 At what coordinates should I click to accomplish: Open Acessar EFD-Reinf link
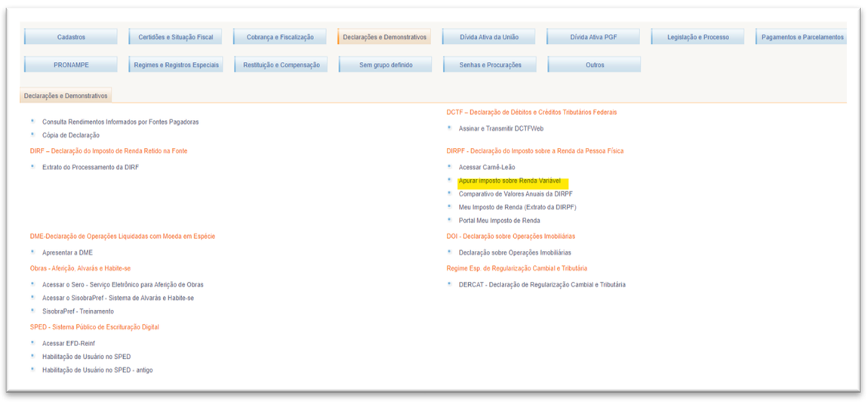68,343
